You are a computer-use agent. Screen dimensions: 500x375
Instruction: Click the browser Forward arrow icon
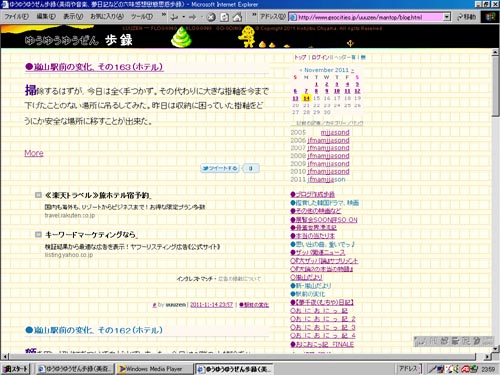coord(193,17)
